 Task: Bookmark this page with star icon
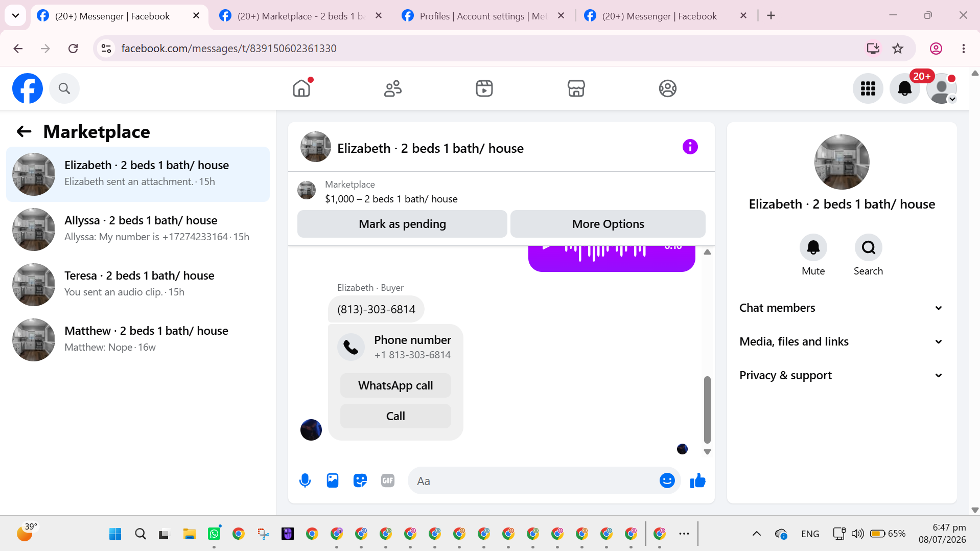click(x=898, y=49)
